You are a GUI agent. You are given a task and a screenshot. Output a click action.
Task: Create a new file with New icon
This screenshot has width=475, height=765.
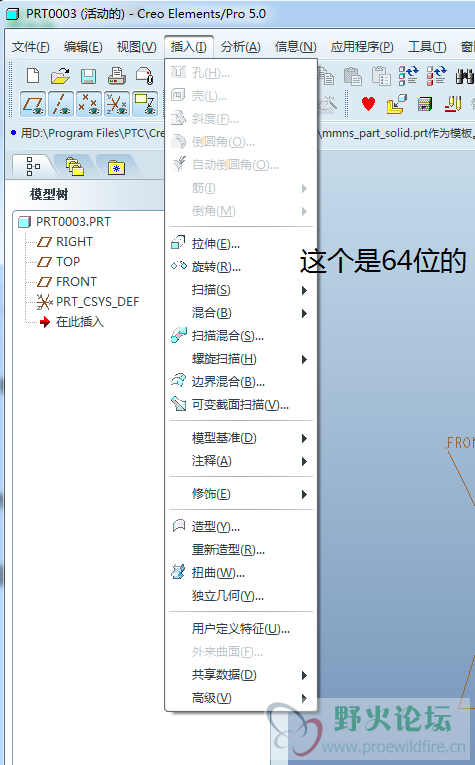(x=33, y=76)
